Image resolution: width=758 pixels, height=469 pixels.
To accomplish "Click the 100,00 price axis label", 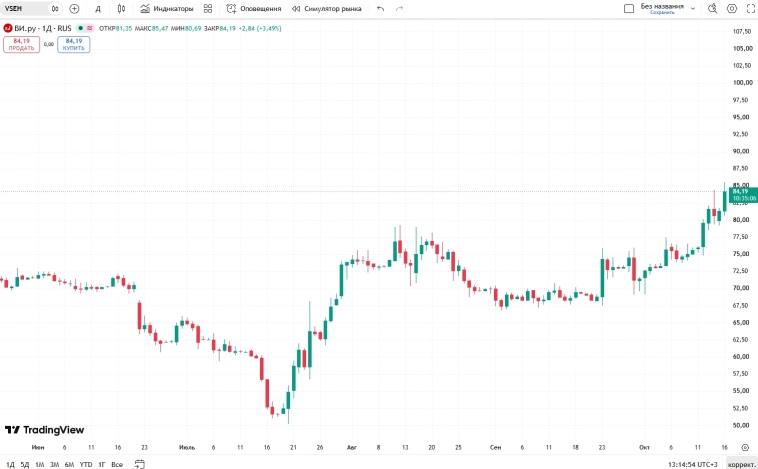I will [x=743, y=83].
